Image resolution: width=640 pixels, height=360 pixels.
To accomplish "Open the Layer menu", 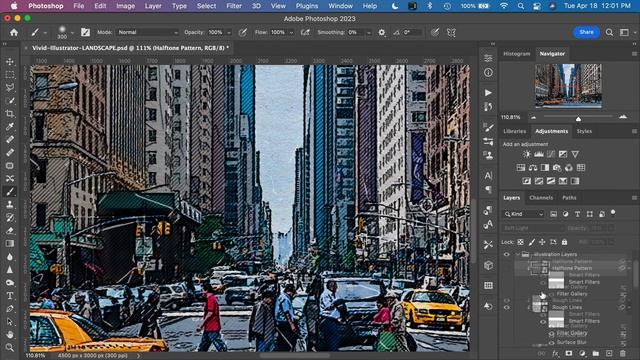I will 153,6.
